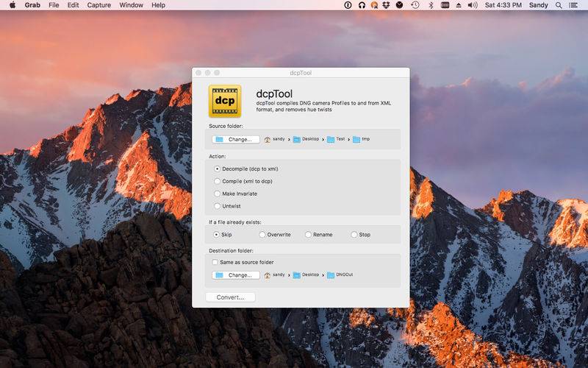Screen dimensions: 588x368
Task: Click the dark round clock icon in menu bar
Action: pyautogui.click(x=400, y=5)
